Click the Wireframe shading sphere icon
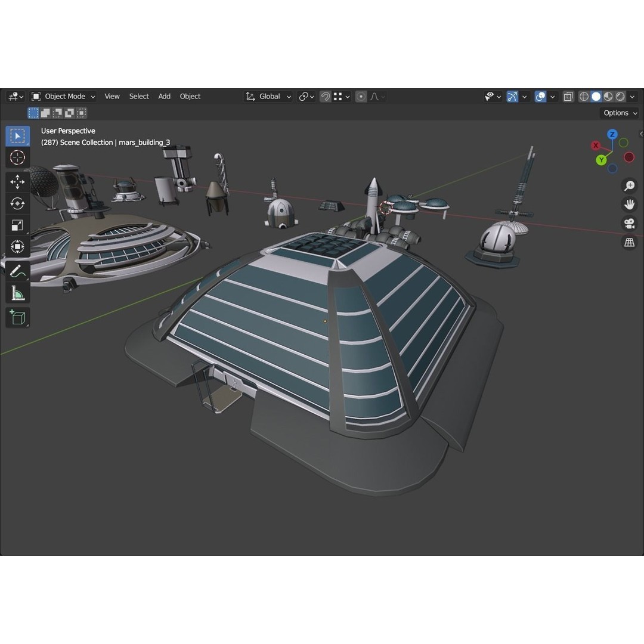This screenshot has height=644, width=644. click(x=585, y=96)
